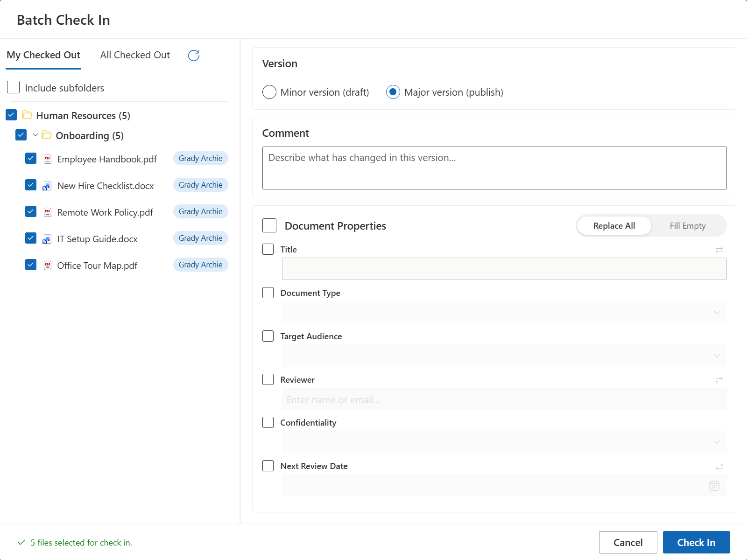Select Minor version (draft) radio button

(x=269, y=92)
